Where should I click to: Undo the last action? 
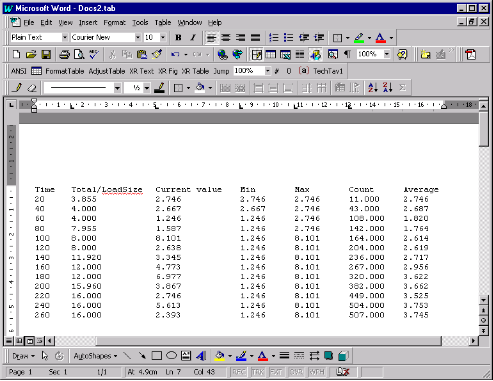point(175,54)
